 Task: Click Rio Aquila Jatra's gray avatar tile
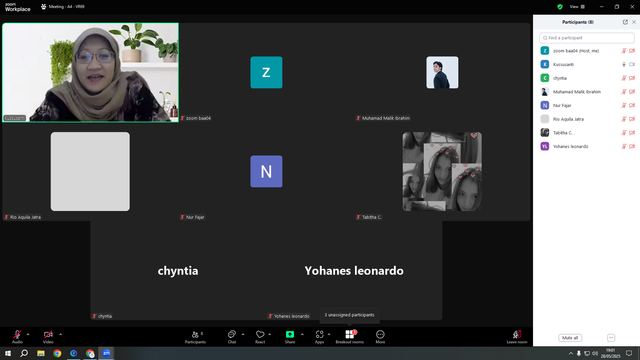90,171
